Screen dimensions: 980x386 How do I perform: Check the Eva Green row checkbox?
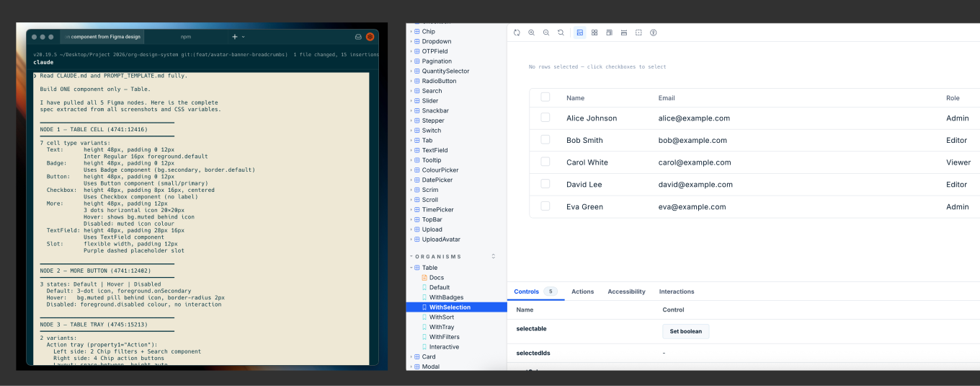(545, 206)
